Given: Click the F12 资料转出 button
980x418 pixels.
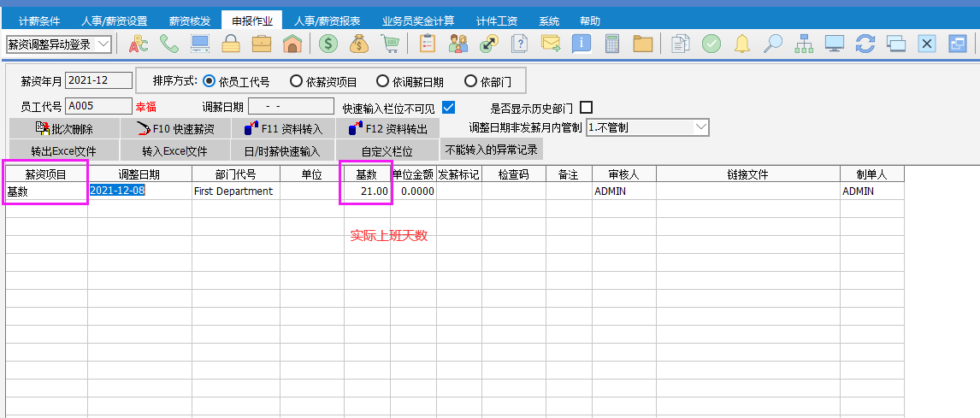Looking at the screenshot, I should click(387, 129).
